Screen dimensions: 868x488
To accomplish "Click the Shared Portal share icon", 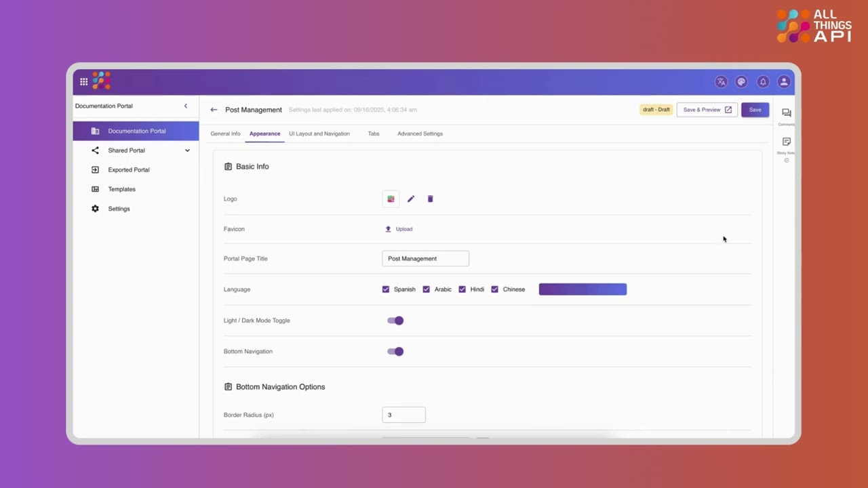I will coord(95,150).
